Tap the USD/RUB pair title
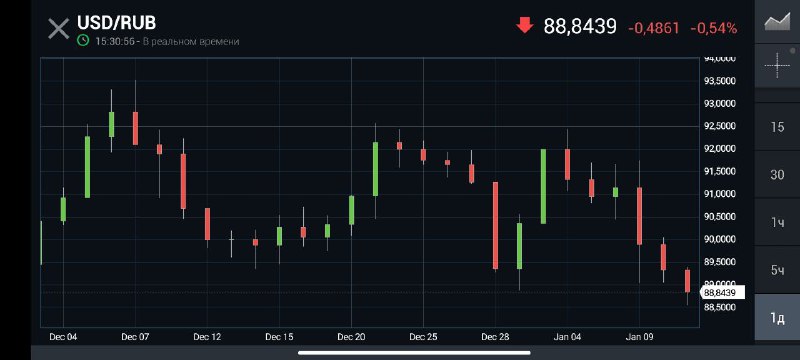The image size is (800, 360). [116, 23]
